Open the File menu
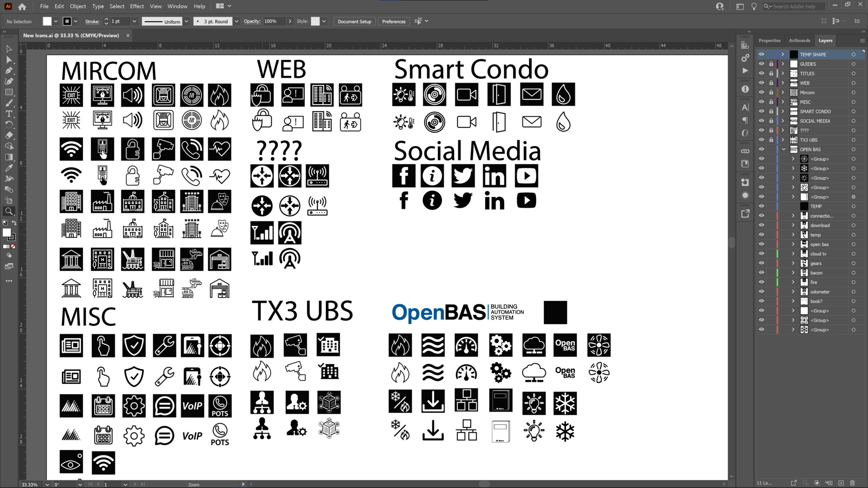868x488 pixels. pyautogui.click(x=44, y=6)
